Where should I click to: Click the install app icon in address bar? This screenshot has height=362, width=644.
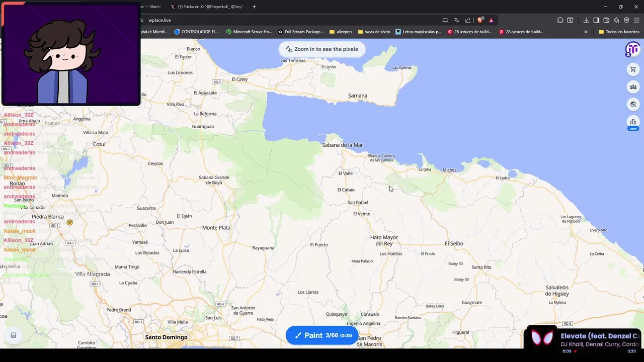(x=445, y=20)
